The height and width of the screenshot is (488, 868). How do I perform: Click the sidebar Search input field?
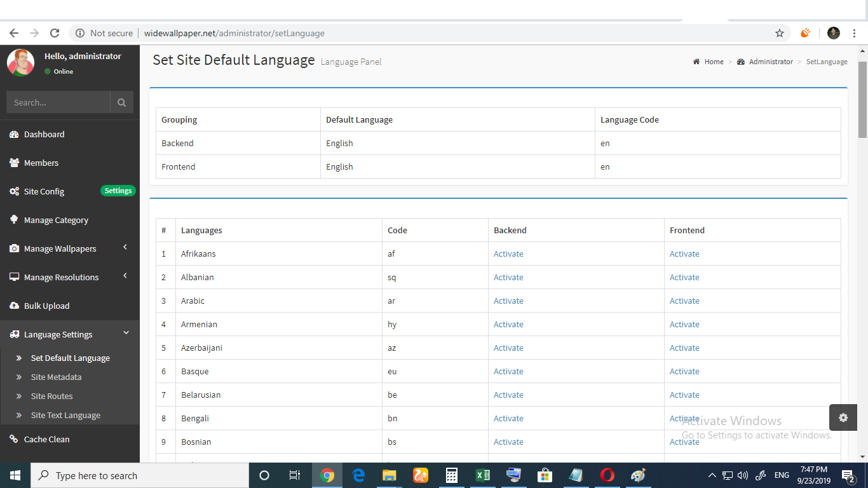pyautogui.click(x=58, y=102)
